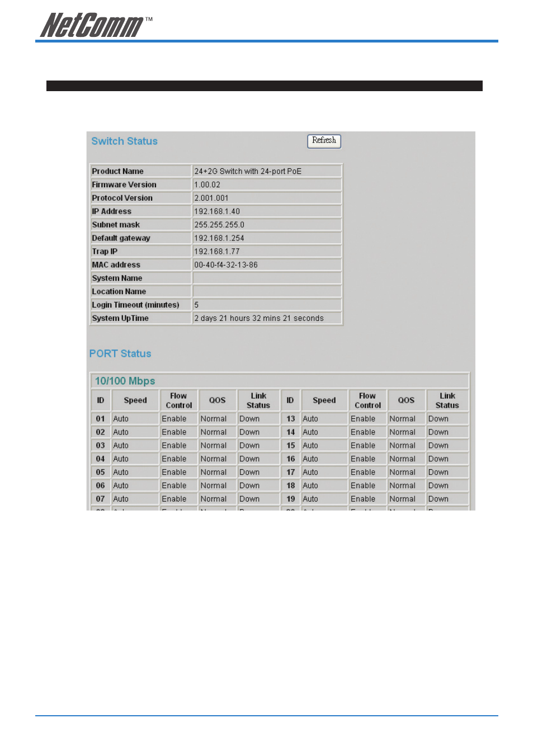Viewport: 533px width, 756px height.
Task: Click the Flow Control value for port 02
Action: pyautogui.click(x=178, y=432)
